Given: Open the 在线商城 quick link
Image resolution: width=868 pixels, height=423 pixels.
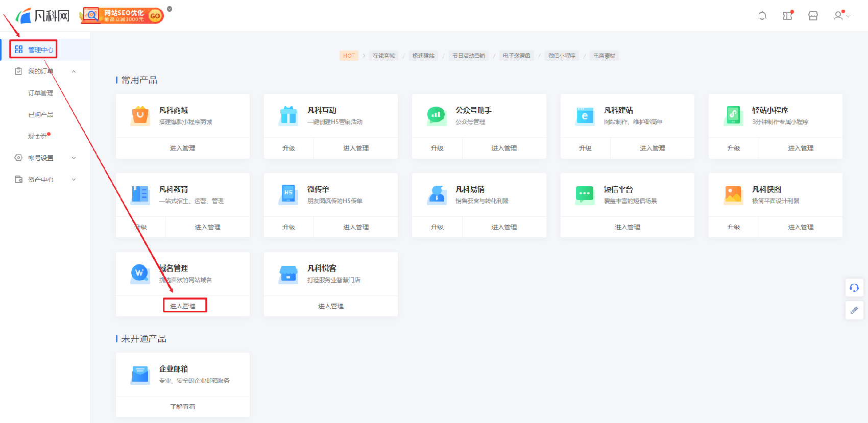Looking at the screenshot, I should click(383, 56).
